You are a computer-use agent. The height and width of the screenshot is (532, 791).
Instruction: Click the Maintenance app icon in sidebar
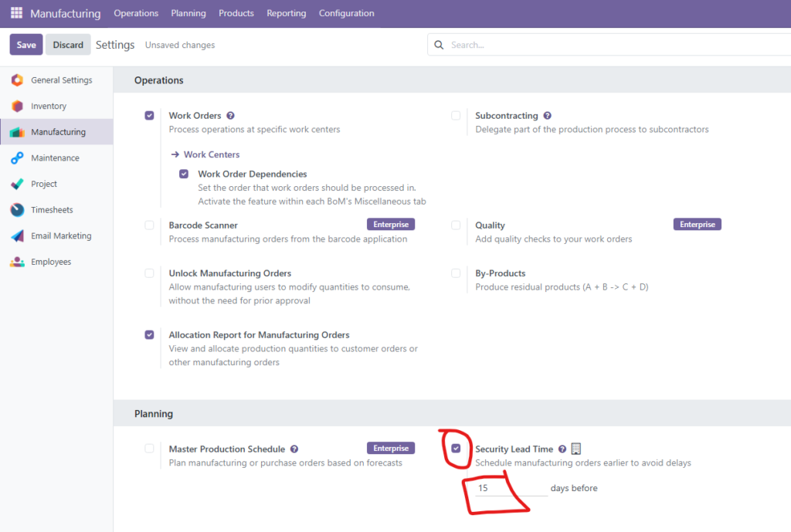point(17,158)
